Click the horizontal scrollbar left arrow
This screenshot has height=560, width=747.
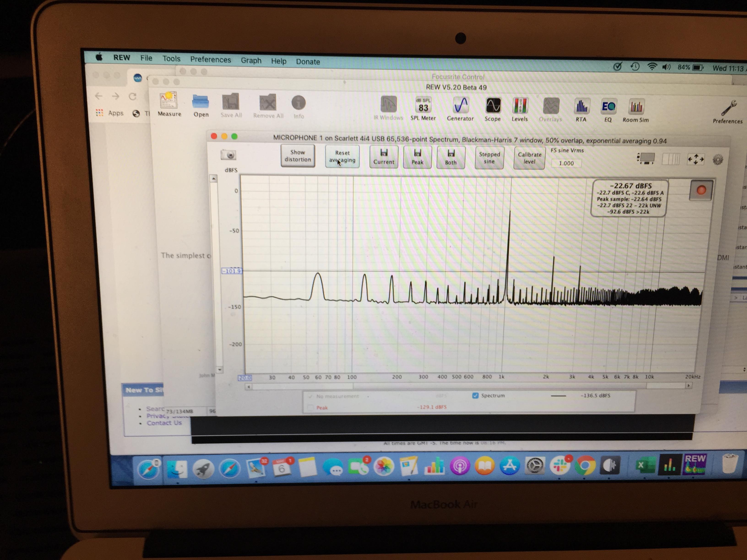coord(249,387)
